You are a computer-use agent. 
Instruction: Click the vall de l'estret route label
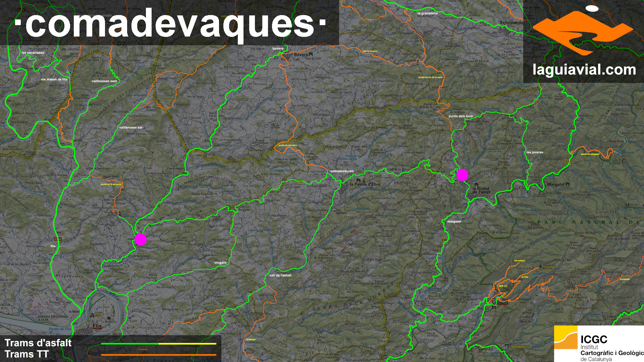pos(280,276)
